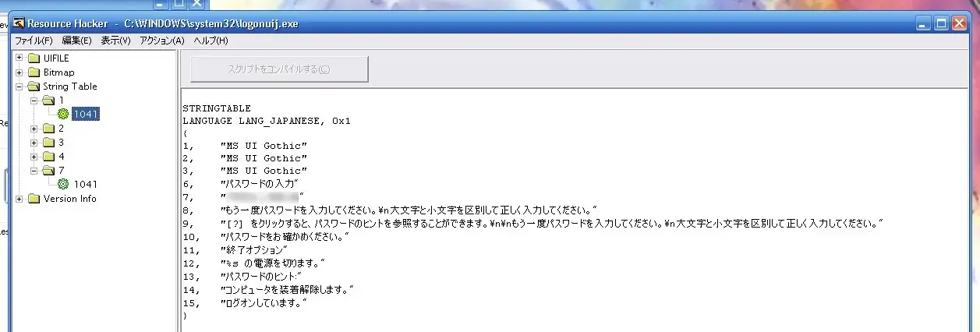Select the green gear 1041 under folder 1

pyautogui.click(x=63, y=114)
